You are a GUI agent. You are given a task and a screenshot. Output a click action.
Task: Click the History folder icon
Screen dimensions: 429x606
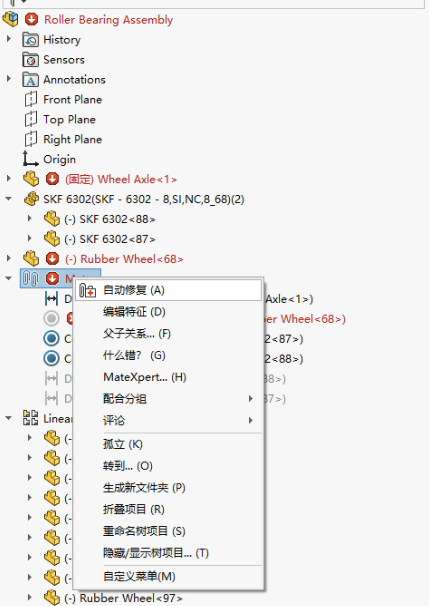pos(31,39)
